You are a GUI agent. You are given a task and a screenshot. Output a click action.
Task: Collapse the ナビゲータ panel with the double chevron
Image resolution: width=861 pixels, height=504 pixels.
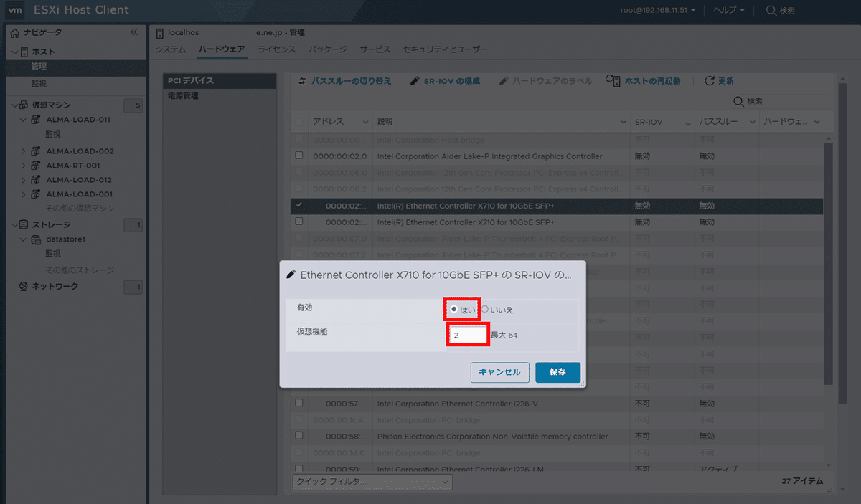click(133, 32)
